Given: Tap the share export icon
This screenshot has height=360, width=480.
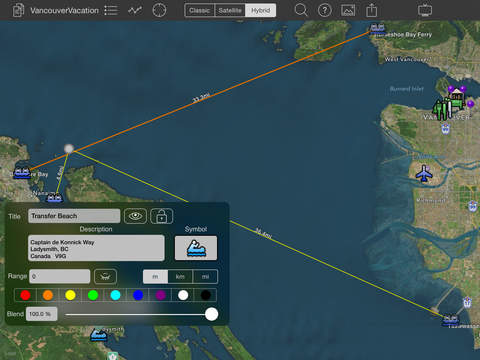Looking at the screenshot, I should point(371,10).
